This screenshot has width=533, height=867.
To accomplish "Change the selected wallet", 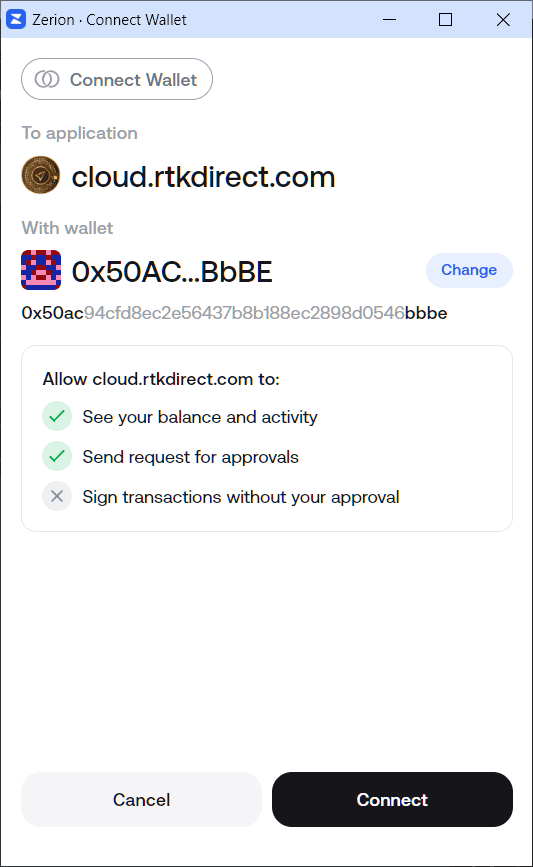I will tap(469, 270).
